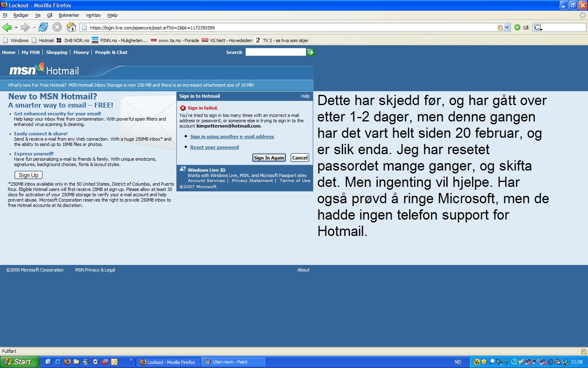Open the Forward history dropdown arrow

tap(34, 28)
